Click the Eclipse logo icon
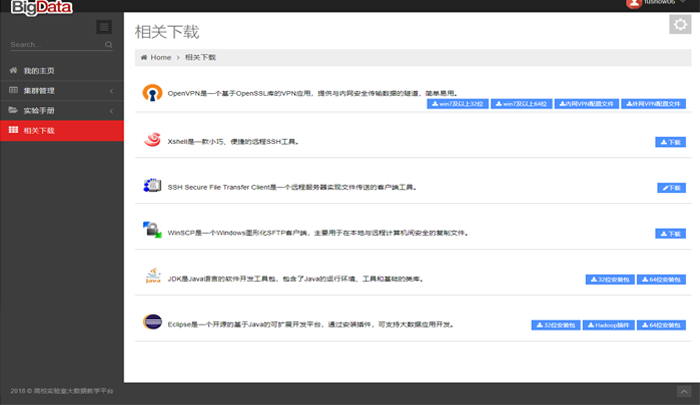The width and height of the screenshot is (700, 405). coord(152,322)
